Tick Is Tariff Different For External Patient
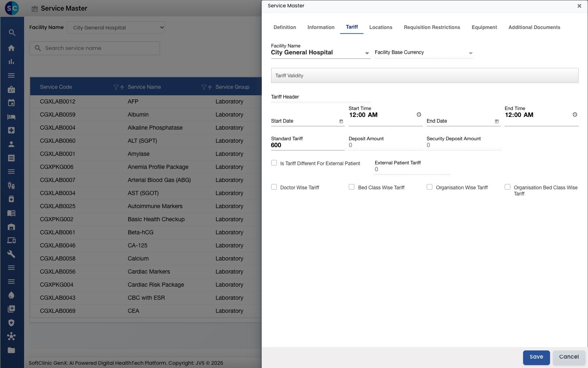The width and height of the screenshot is (588, 368). click(x=274, y=163)
